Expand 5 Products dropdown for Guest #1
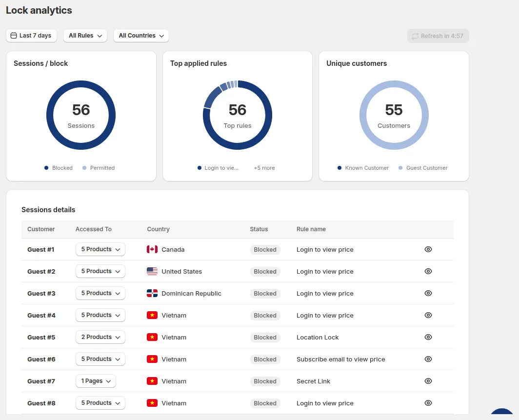 [100, 249]
